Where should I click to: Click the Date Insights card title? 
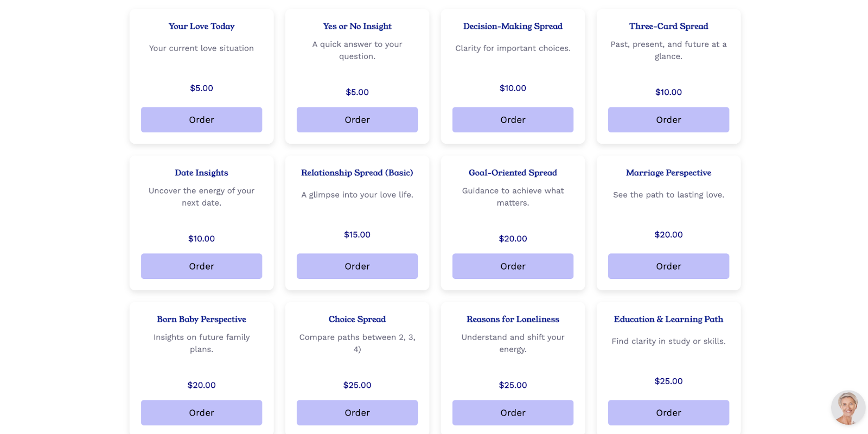tap(201, 173)
